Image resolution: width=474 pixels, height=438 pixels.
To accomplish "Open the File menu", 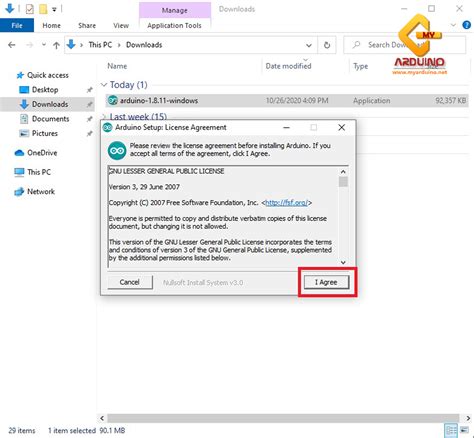I will point(17,25).
